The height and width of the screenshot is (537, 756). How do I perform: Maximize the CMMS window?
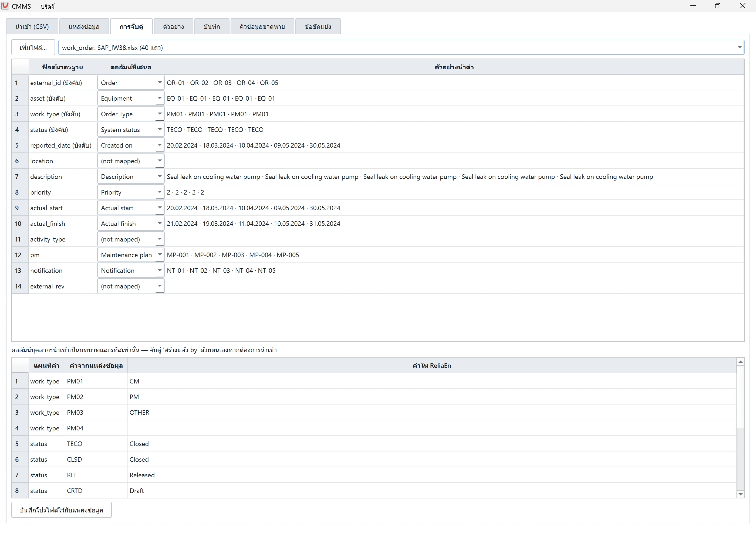(718, 6)
